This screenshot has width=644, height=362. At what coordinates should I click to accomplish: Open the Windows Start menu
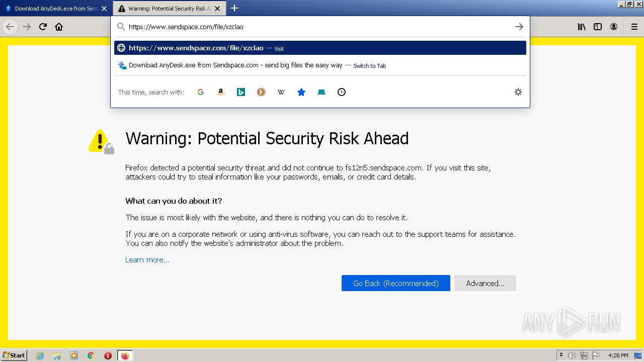pyautogui.click(x=14, y=355)
